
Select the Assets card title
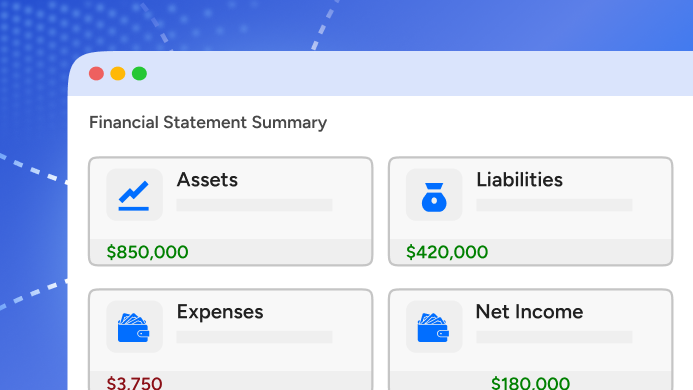click(x=207, y=180)
